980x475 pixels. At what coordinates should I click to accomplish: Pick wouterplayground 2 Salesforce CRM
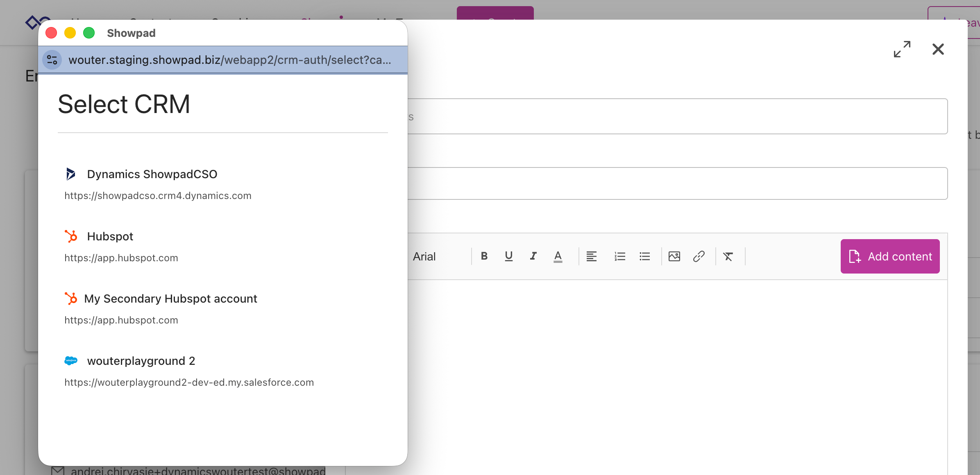(141, 361)
